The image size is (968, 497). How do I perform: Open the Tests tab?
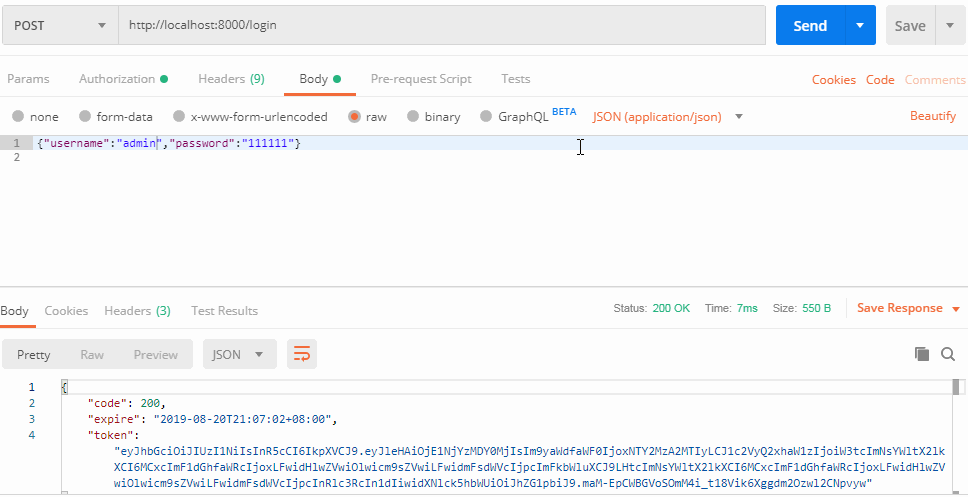[x=515, y=79]
